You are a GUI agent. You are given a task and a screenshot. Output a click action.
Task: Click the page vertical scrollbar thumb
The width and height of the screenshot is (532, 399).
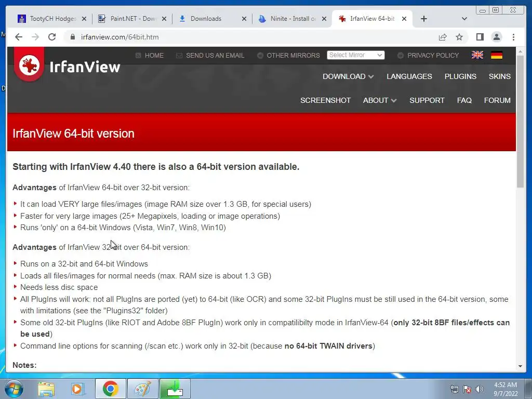(520, 121)
